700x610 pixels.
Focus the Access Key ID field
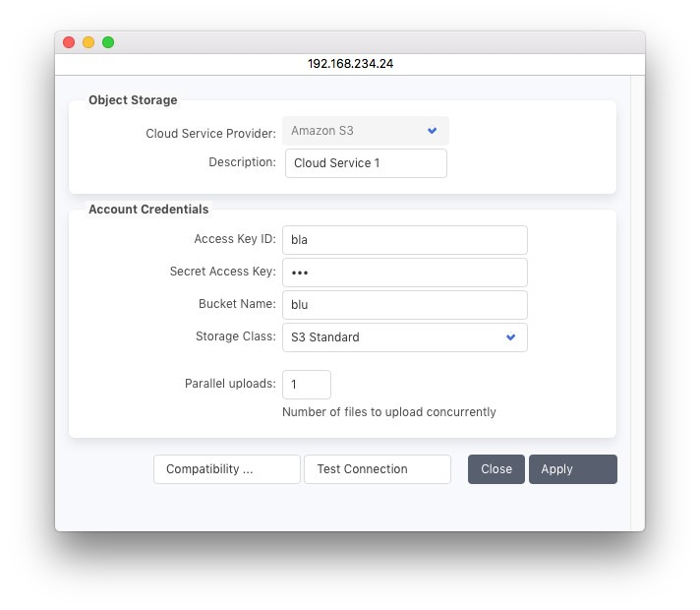(404, 240)
